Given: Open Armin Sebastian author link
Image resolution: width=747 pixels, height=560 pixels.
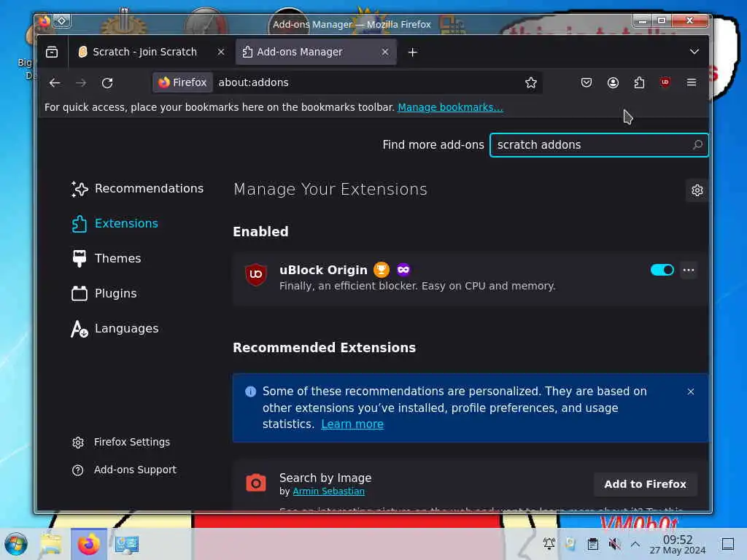Looking at the screenshot, I should click(x=329, y=491).
